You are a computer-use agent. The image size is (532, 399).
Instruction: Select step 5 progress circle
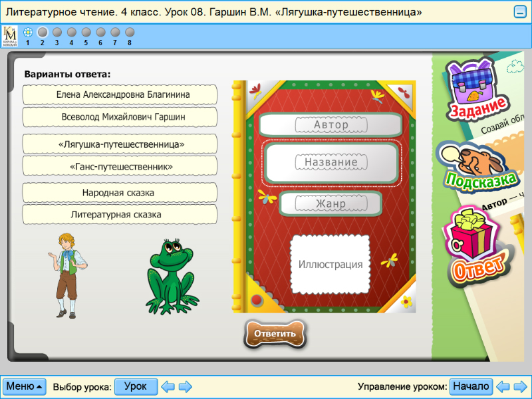pyautogui.click(x=86, y=31)
